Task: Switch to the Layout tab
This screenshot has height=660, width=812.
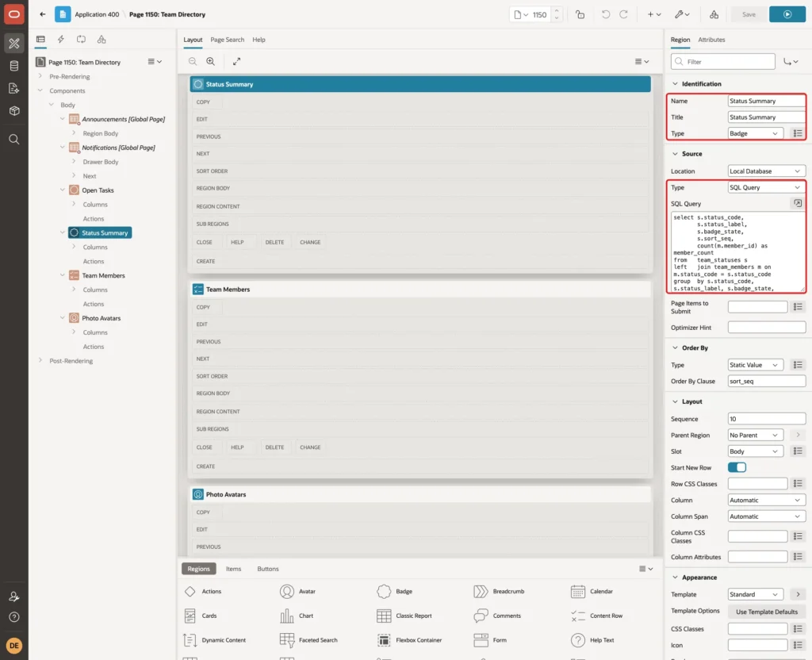Action: click(193, 40)
